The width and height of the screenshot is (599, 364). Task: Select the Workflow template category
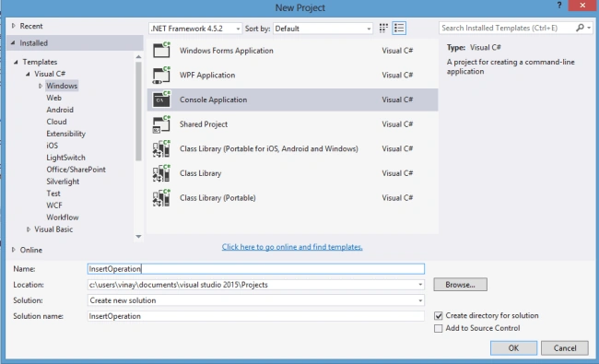[63, 217]
